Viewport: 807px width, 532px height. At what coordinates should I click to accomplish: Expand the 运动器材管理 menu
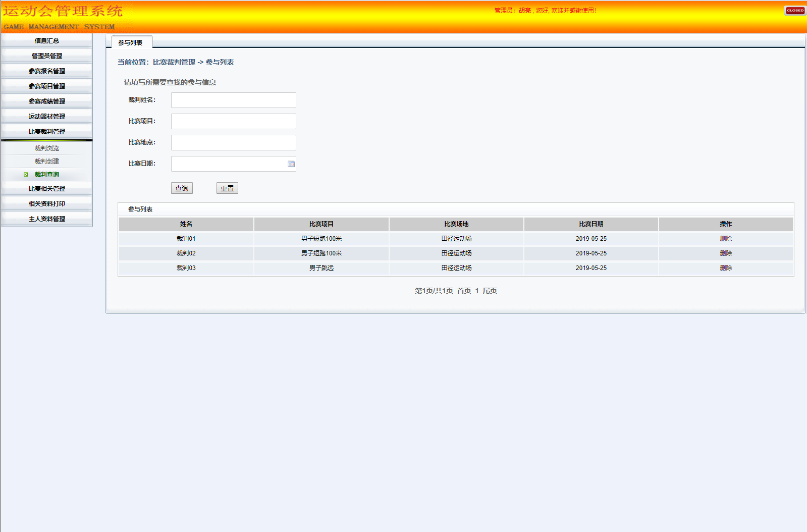[46, 117]
